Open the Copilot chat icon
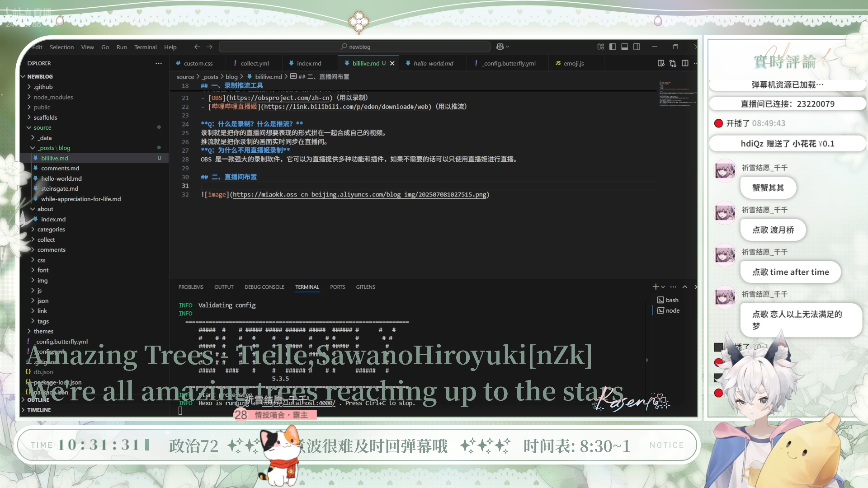This screenshot has width=868, height=488. coord(500,47)
